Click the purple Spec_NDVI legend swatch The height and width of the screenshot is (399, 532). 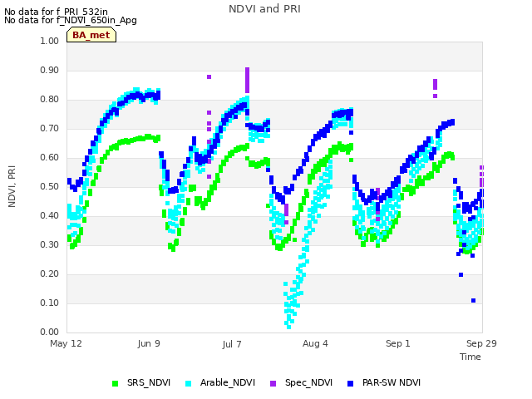tap(273, 383)
